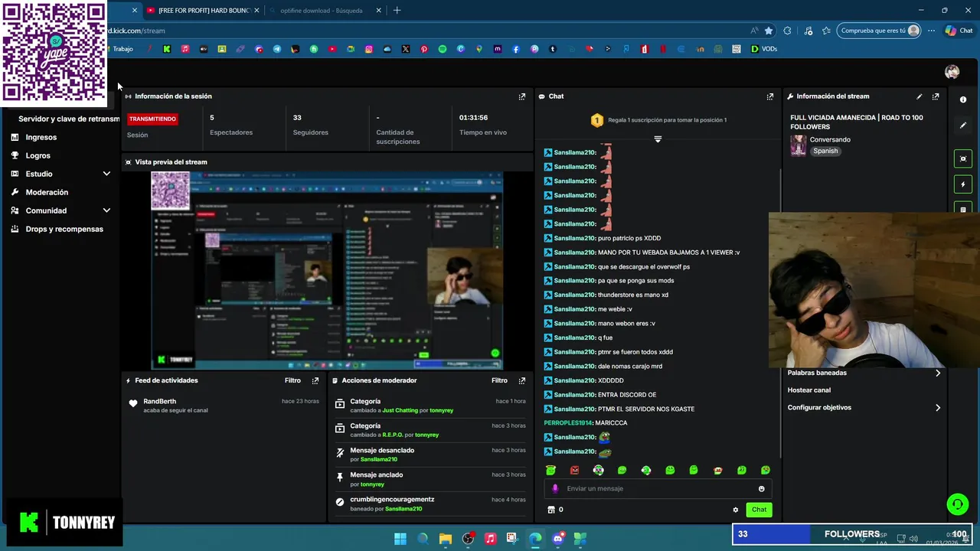Go to Moderación in sidebar
980x551 pixels.
[x=47, y=192]
